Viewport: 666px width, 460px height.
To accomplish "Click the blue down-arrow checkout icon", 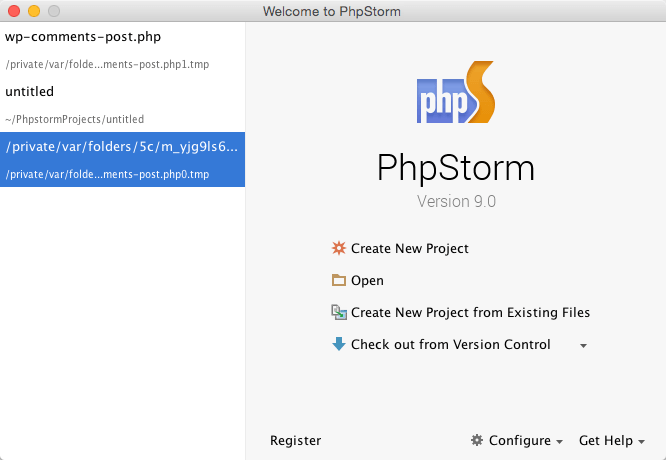I will (339, 344).
